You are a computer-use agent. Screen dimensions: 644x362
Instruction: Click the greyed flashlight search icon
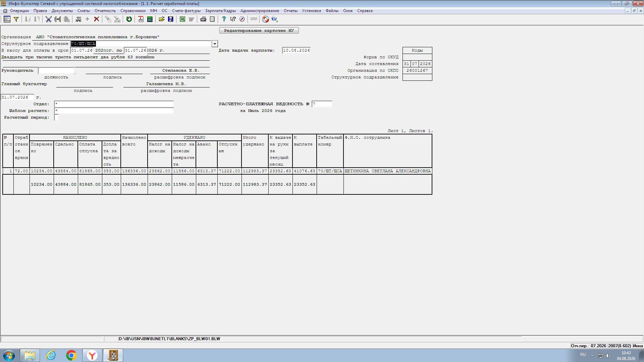(x=108, y=19)
